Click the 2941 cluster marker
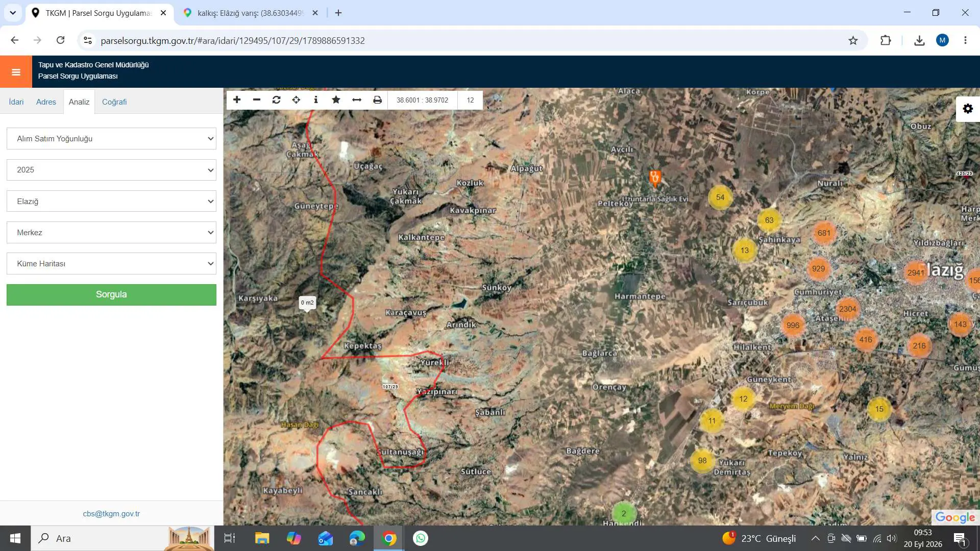The image size is (980, 551). click(x=916, y=272)
